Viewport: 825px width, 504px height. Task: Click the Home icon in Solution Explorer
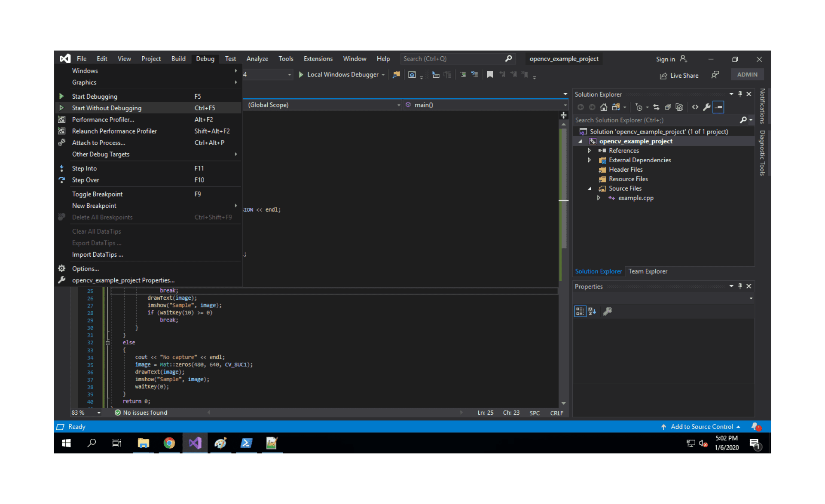point(604,107)
